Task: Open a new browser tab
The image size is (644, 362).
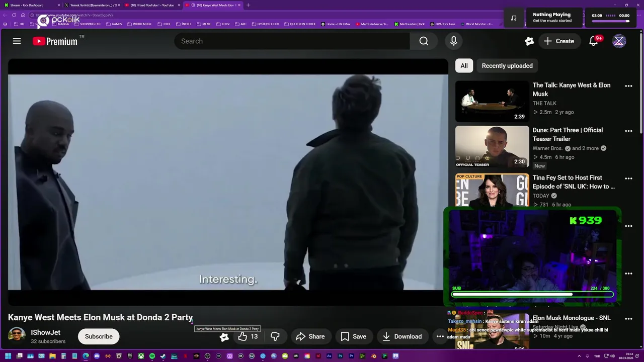Action: point(248,5)
